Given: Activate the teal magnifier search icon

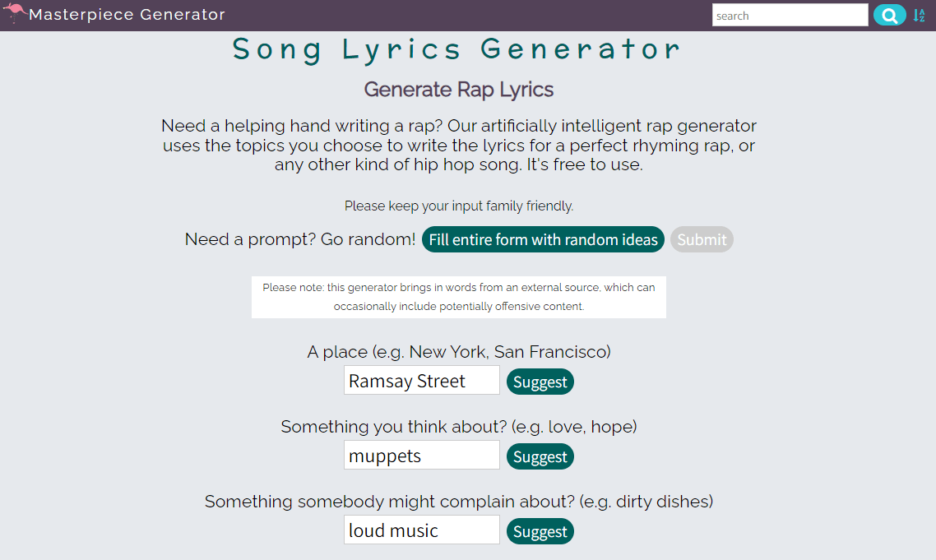Looking at the screenshot, I should pyautogui.click(x=889, y=15).
